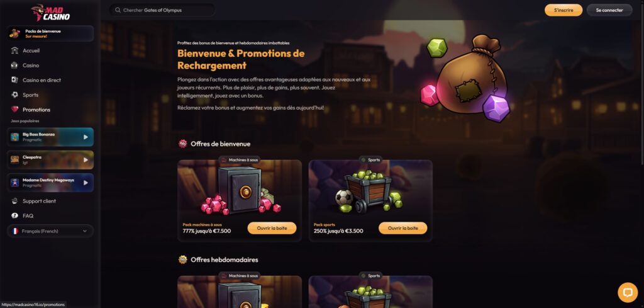
Task: Play Big Bass Bonanza via arrow
Action: (86, 137)
